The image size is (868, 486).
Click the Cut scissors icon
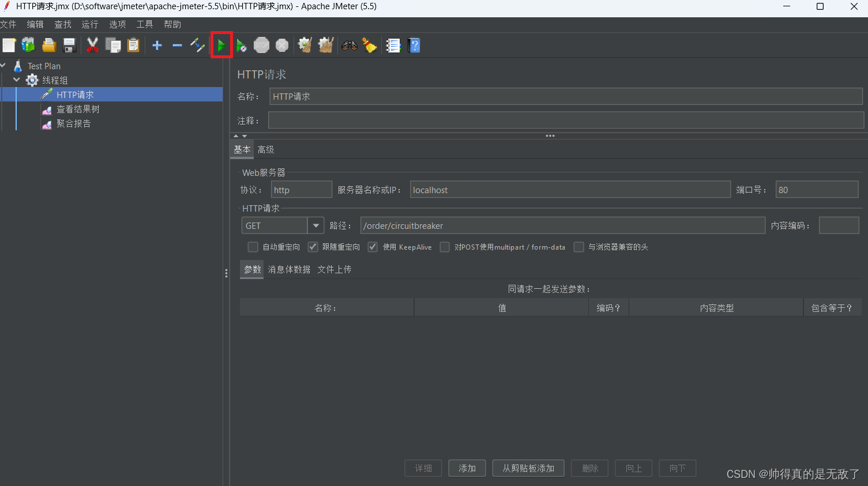92,45
